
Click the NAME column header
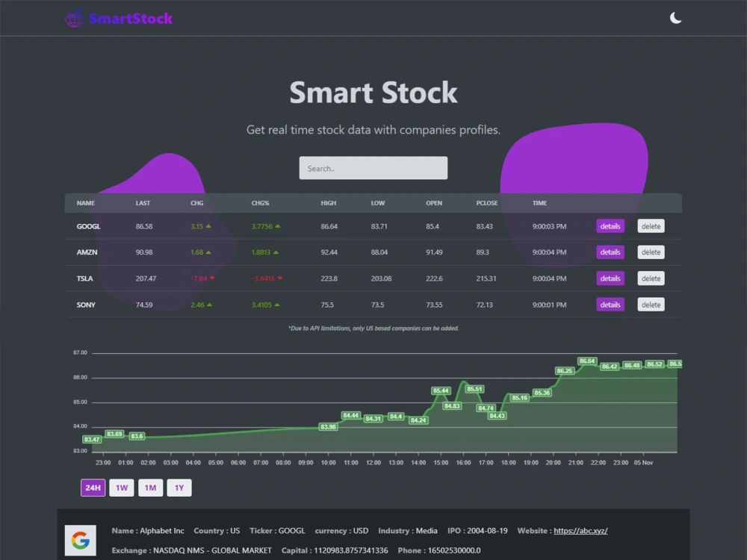click(86, 203)
